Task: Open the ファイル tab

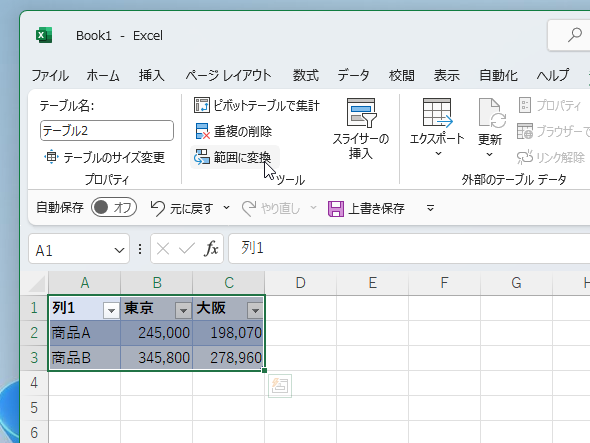Action: pos(50,76)
